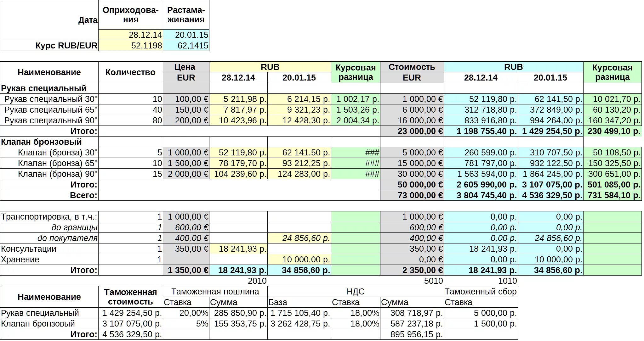
Task: Click code cell 1010
Action: click(x=481, y=281)
